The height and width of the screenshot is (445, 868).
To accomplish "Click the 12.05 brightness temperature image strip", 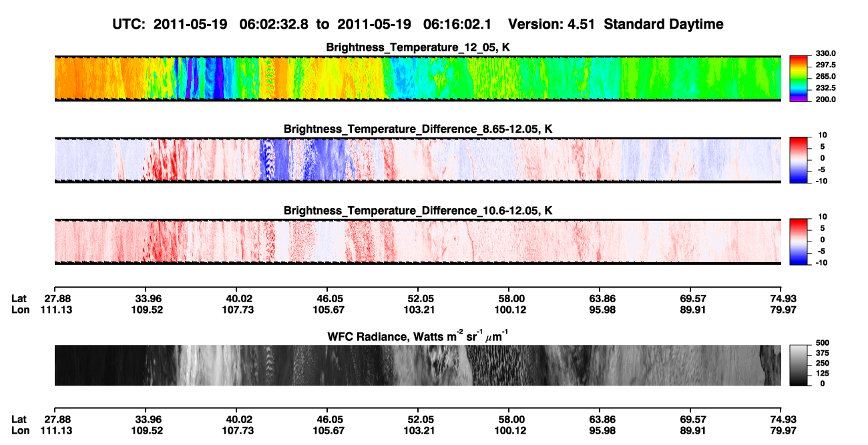I will click(x=417, y=78).
